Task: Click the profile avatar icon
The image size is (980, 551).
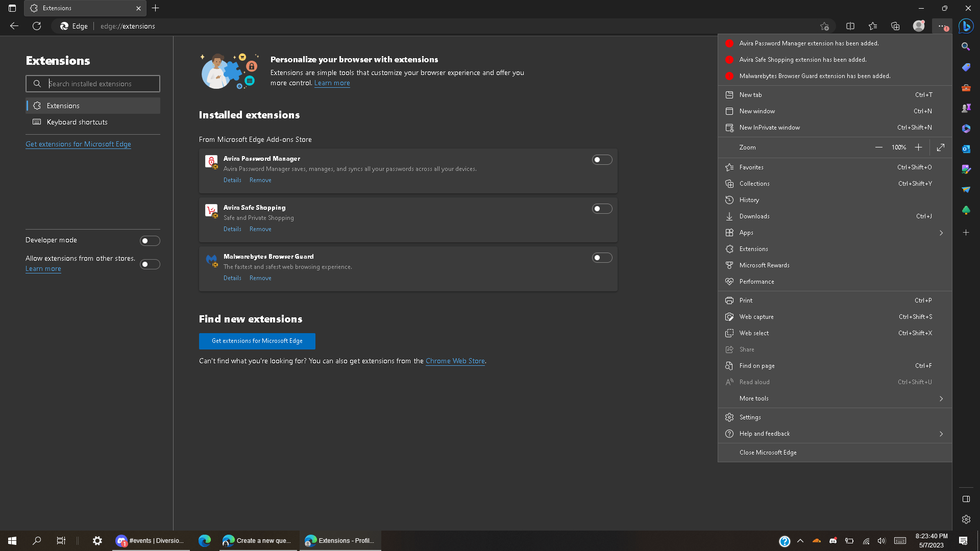Action: point(919,26)
